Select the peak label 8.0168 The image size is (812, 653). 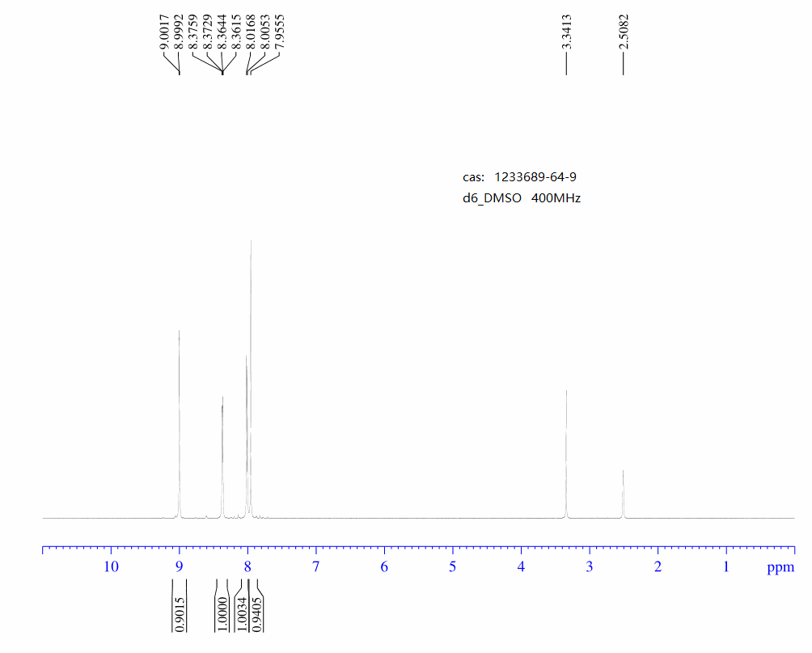tap(252, 32)
